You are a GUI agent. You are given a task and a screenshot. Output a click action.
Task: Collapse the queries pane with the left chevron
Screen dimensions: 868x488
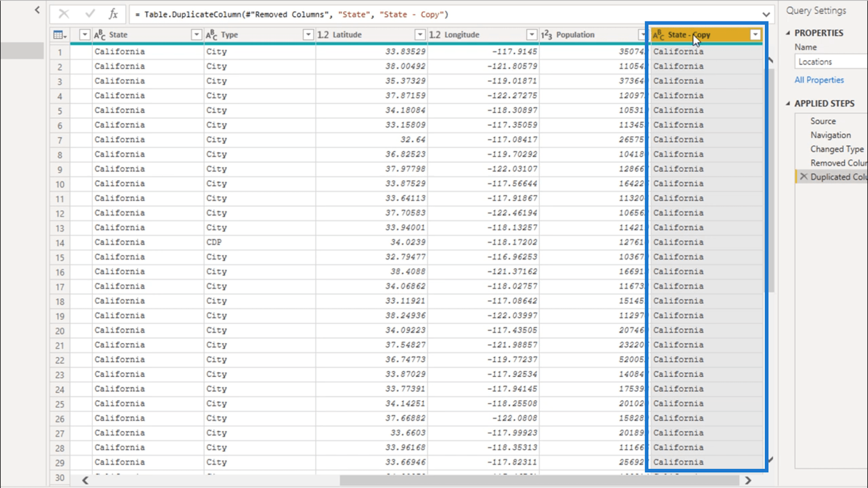(37, 10)
